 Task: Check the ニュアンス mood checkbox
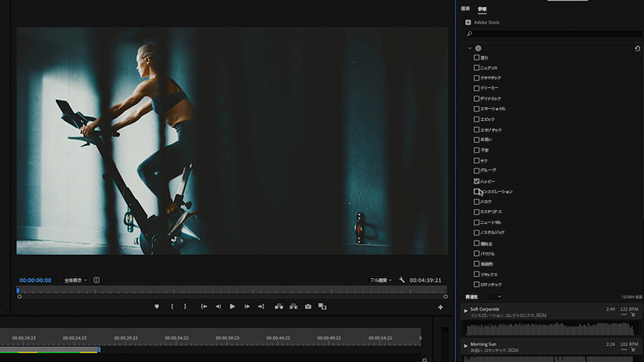[x=477, y=68]
